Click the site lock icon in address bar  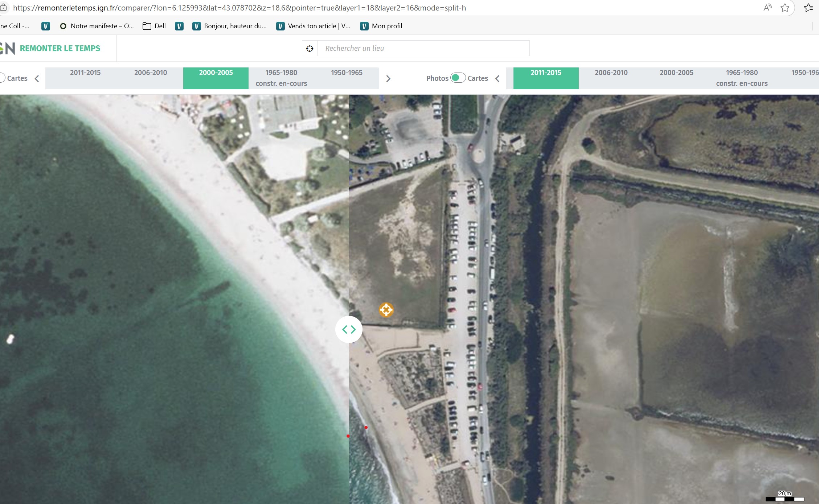[4, 8]
